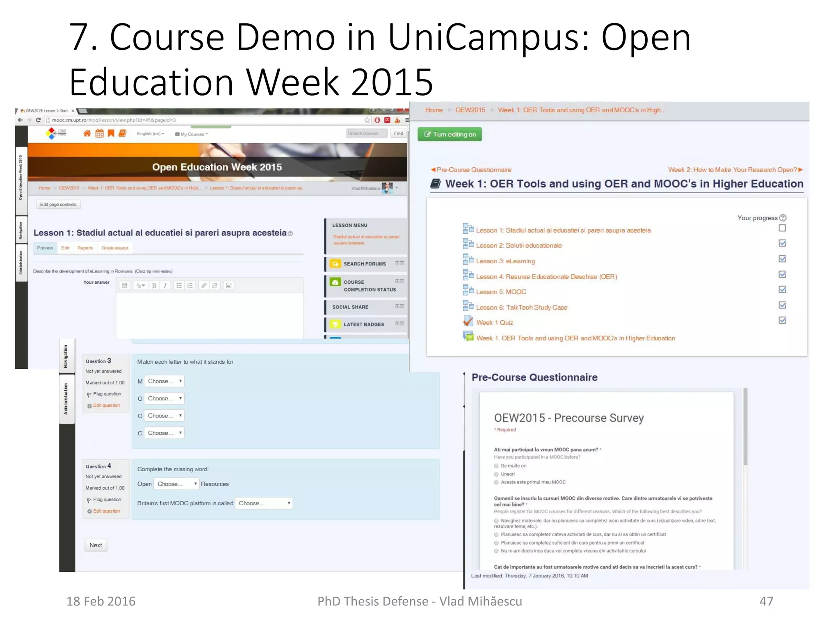Click the help icon beside Lesson 1 title
The image size is (840, 630).
tap(290, 234)
